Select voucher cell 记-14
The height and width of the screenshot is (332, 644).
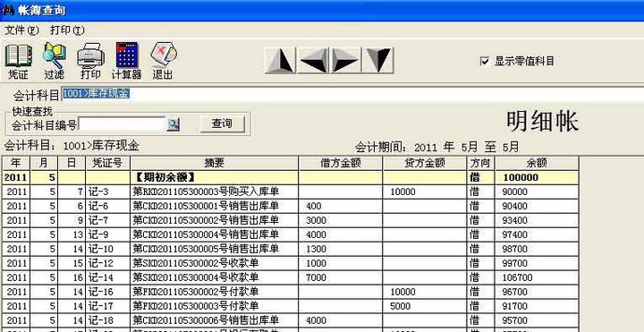click(x=107, y=277)
